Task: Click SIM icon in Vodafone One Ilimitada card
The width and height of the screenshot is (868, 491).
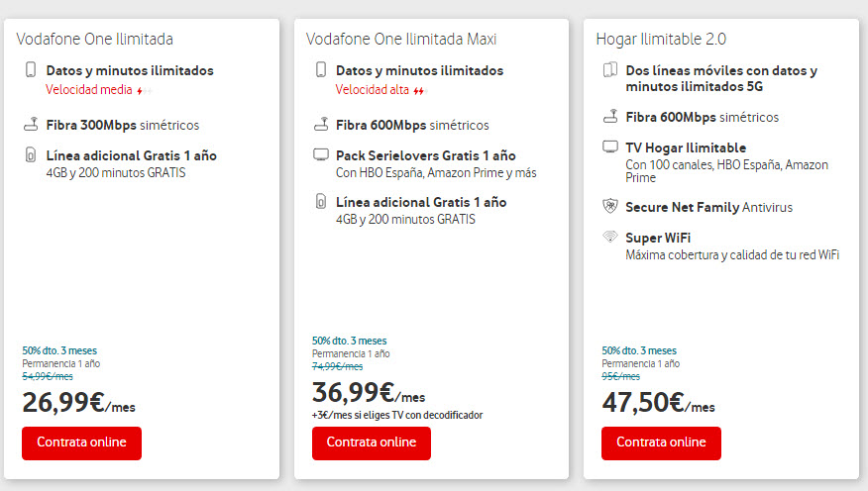Action: (x=31, y=156)
